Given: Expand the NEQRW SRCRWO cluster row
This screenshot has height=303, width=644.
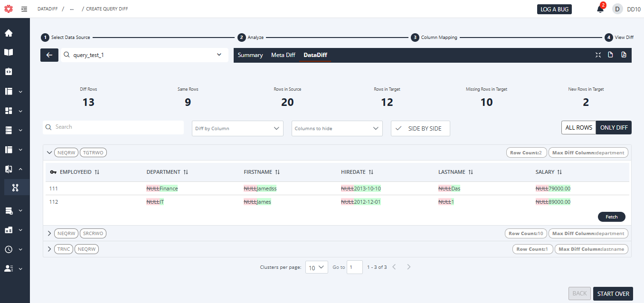Looking at the screenshot, I should [x=49, y=234].
